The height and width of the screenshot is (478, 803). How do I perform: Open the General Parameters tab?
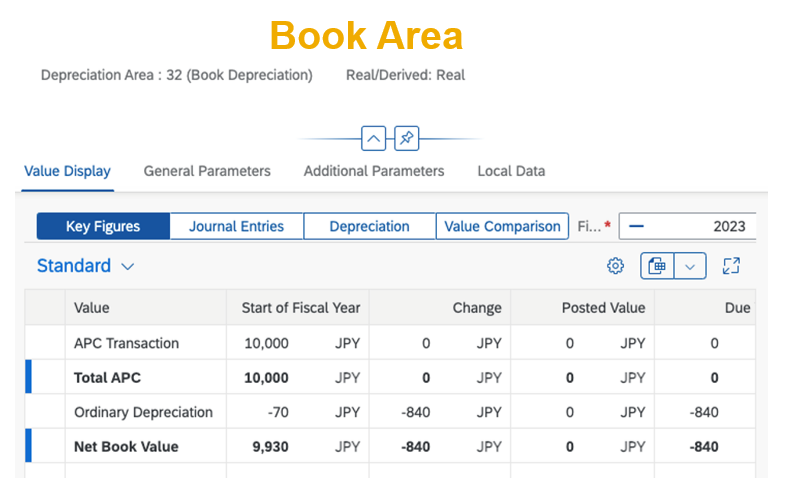coord(207,171)
